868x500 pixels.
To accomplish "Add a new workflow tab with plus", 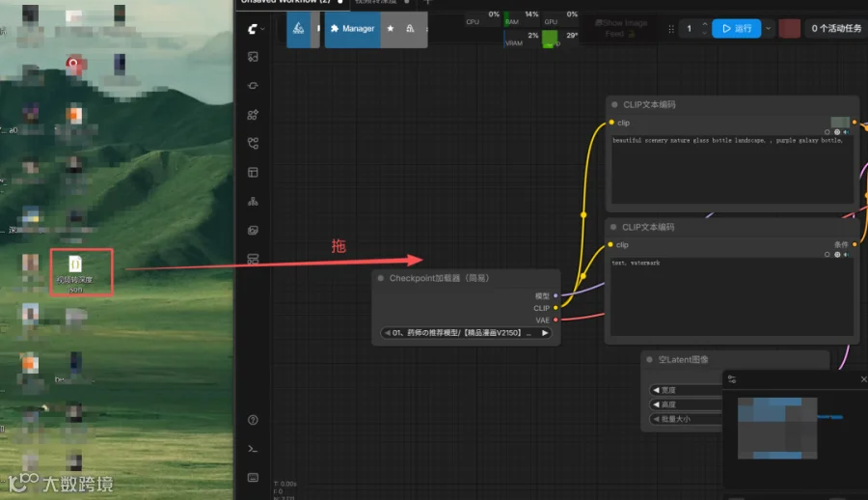I will pos(427,2).
